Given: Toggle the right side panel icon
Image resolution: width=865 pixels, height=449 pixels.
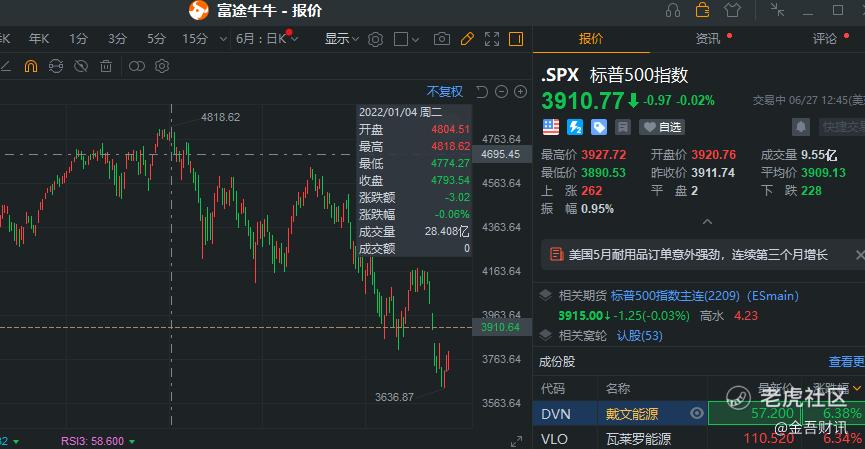Looking at the screenshot, I should coord(516,39).
